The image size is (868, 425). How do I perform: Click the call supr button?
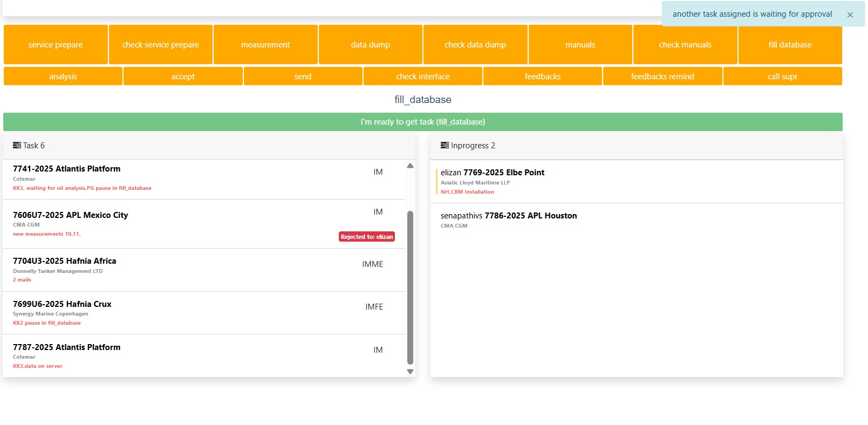pyautogui.click(x=782, y=77)
